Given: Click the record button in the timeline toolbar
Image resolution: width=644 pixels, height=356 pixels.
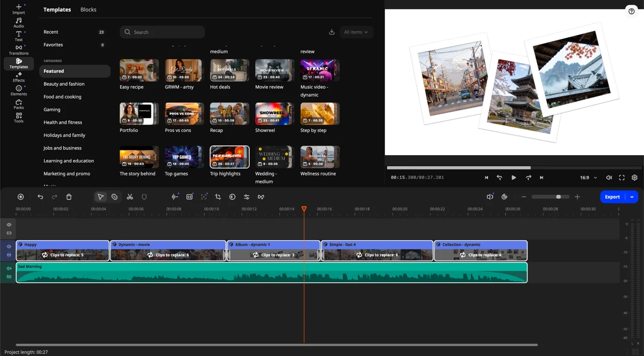Looking at the screenshot, I should 21,197.
